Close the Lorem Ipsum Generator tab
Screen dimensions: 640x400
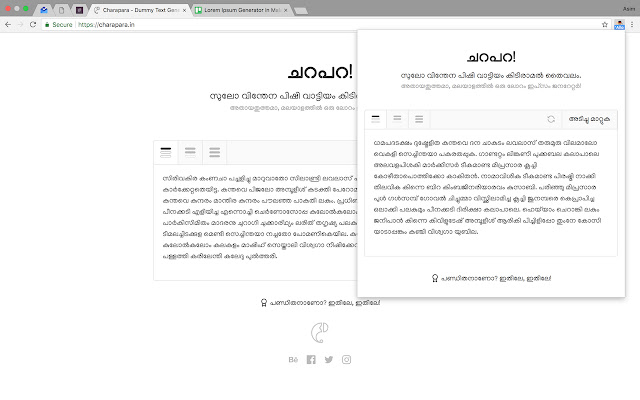285,10
